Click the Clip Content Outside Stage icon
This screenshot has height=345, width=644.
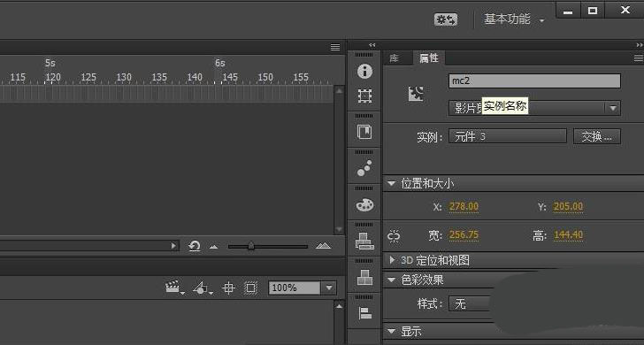tap(250, 287)
